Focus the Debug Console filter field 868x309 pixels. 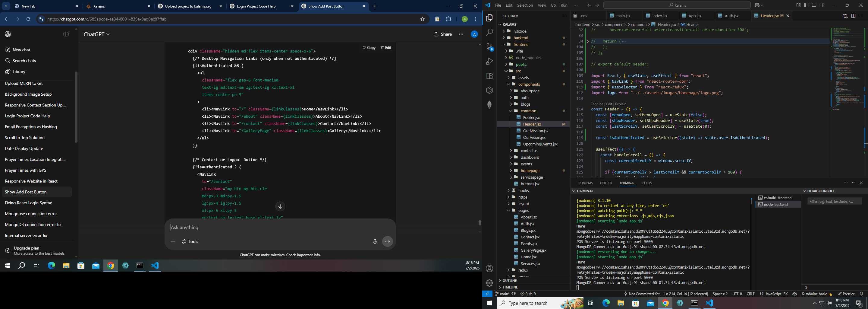pos(835,201)
